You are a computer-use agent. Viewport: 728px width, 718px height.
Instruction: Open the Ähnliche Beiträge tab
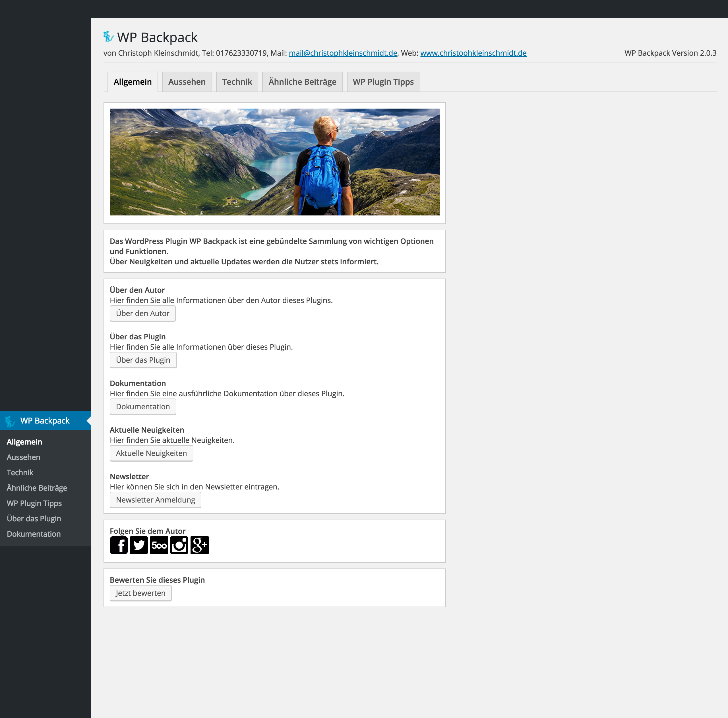[302, 82]
